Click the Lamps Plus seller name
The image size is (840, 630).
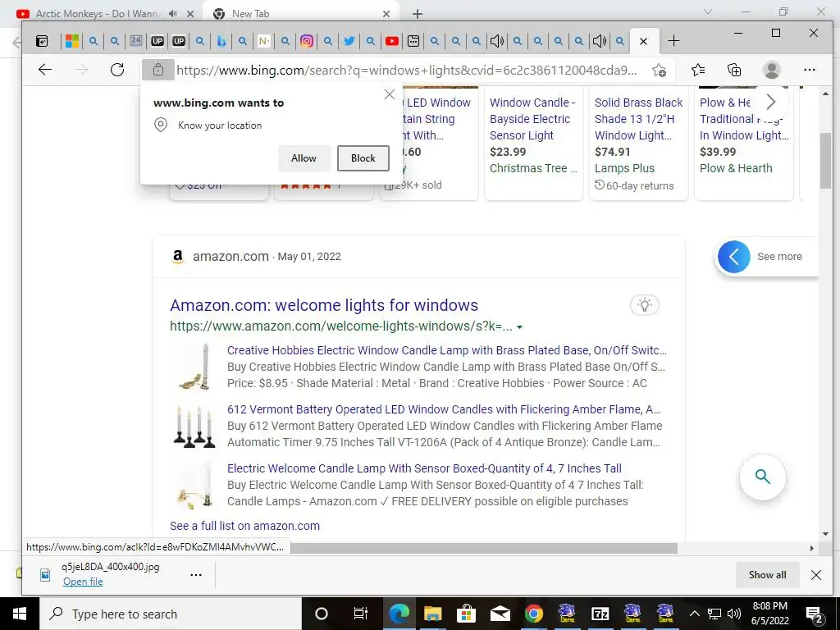624,168
